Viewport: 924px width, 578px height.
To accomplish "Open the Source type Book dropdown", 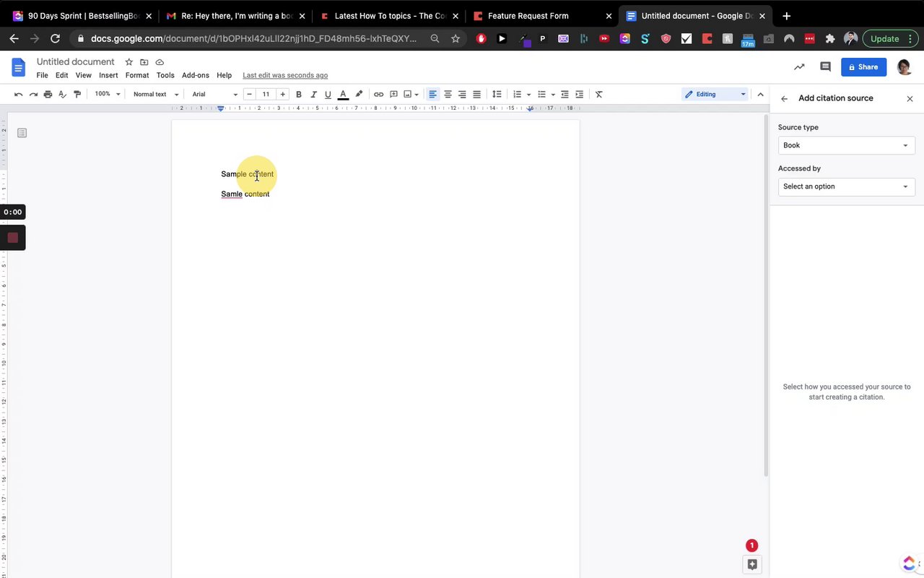I will pos(846,145).
